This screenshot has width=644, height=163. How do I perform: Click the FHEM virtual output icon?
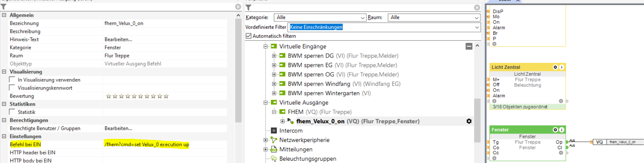coord(282,112)
